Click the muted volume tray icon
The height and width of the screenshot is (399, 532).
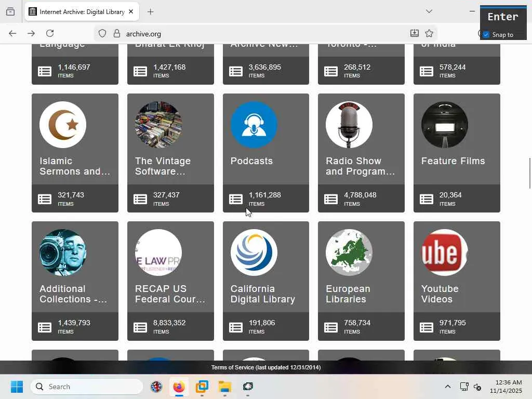tap(477, 387)
